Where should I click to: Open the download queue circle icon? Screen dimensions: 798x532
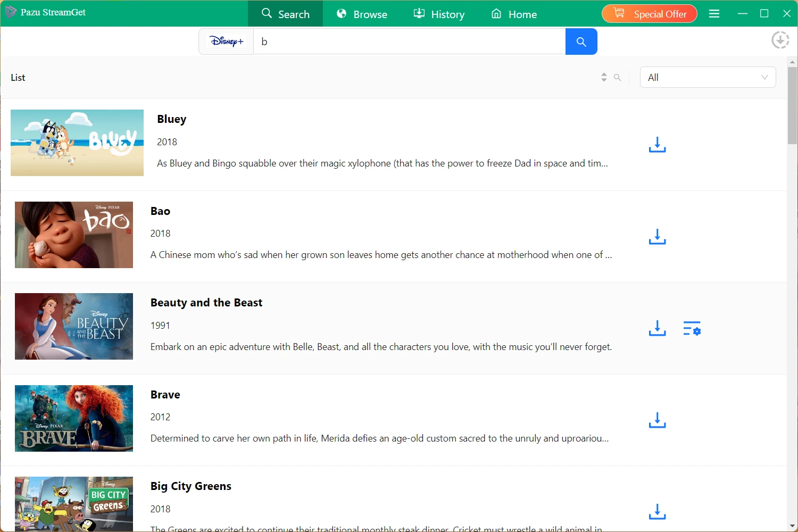(780, 40)
